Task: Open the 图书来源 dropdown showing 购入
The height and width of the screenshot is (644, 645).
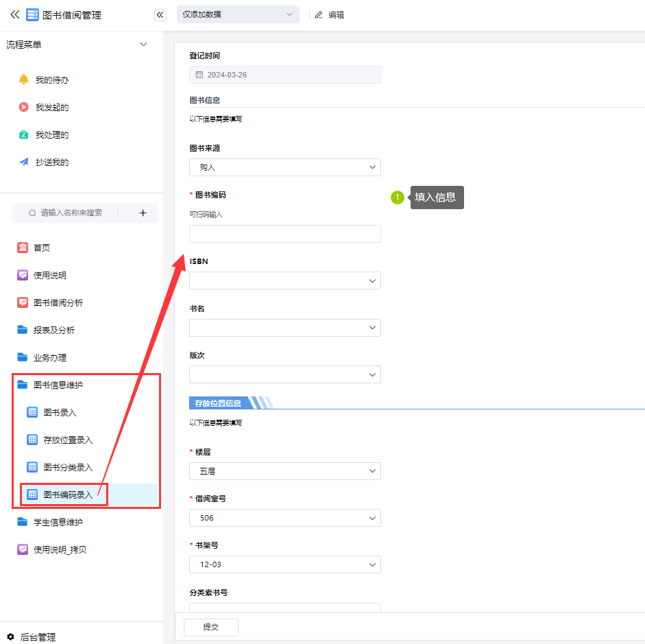Action: [285, 167]
